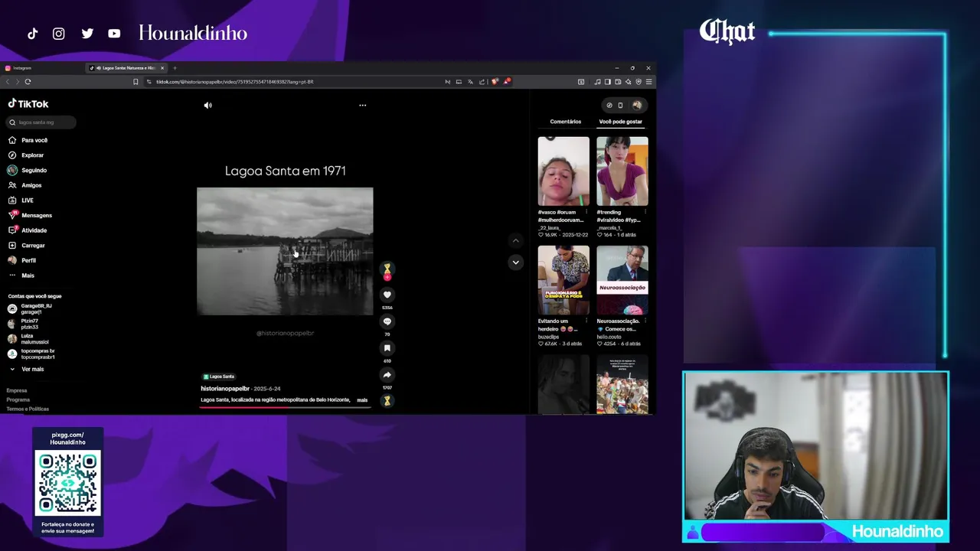
Task: Focus the TikTok search field
Action: coord(41,122)
